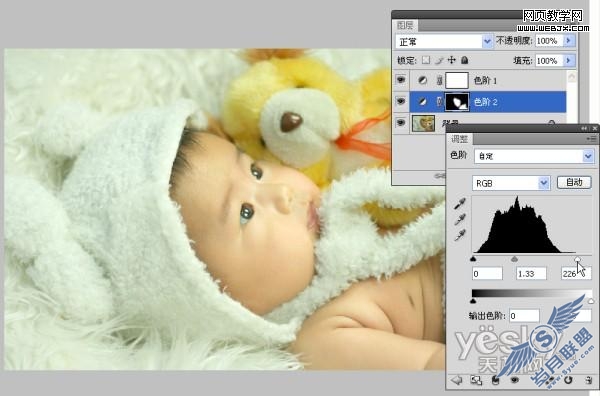
Task: Click the clip to layer icon
Action: coord(496,380)
